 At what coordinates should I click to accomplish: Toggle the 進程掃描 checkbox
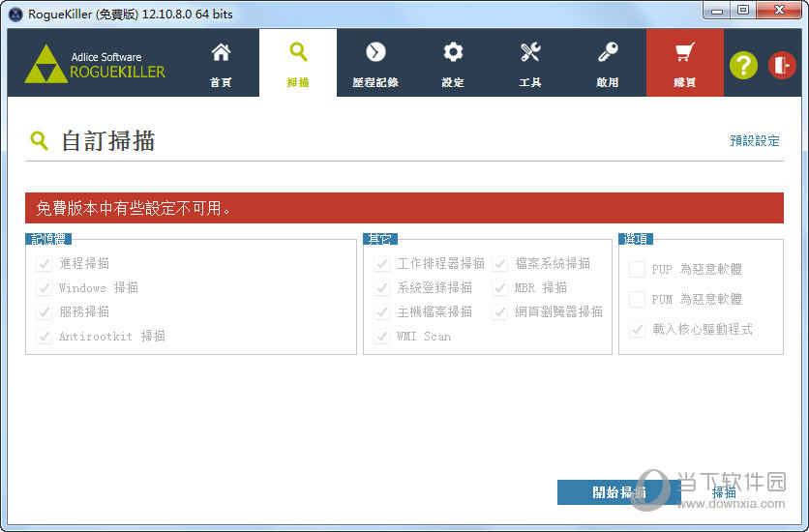pyautogui.click(x=44, y=263)
